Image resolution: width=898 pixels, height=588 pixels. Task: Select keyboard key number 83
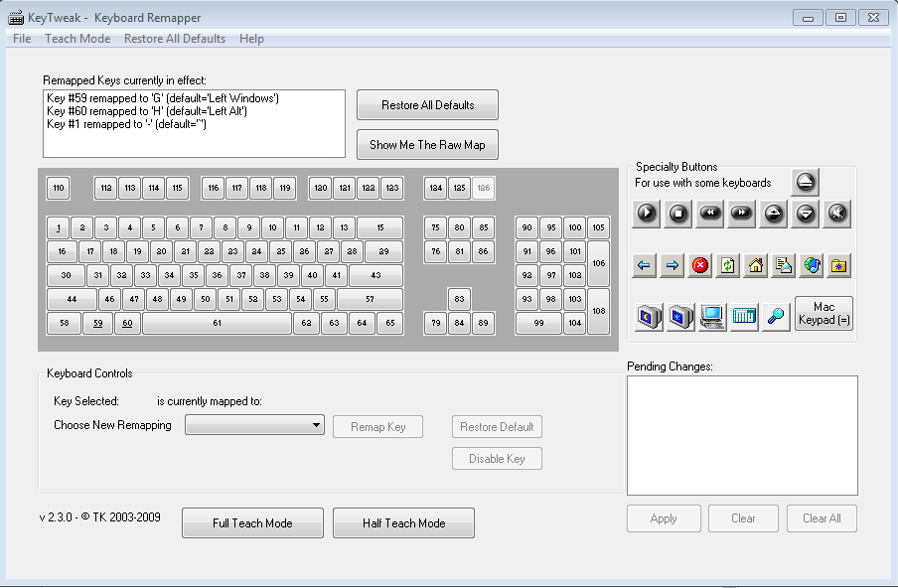pyautogui.click(x=459, y=299)
